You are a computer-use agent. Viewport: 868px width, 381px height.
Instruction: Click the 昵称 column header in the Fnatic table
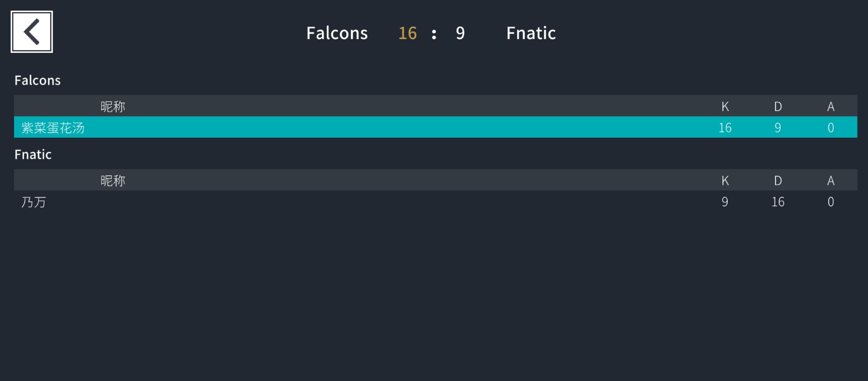pyautogui.click(x=113, y=180)
